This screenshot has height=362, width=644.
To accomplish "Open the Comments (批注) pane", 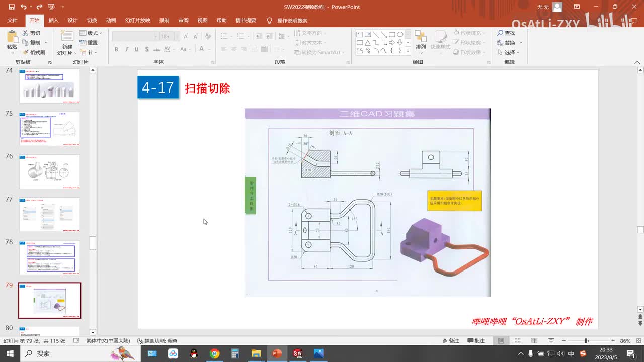I will point(476,341).
